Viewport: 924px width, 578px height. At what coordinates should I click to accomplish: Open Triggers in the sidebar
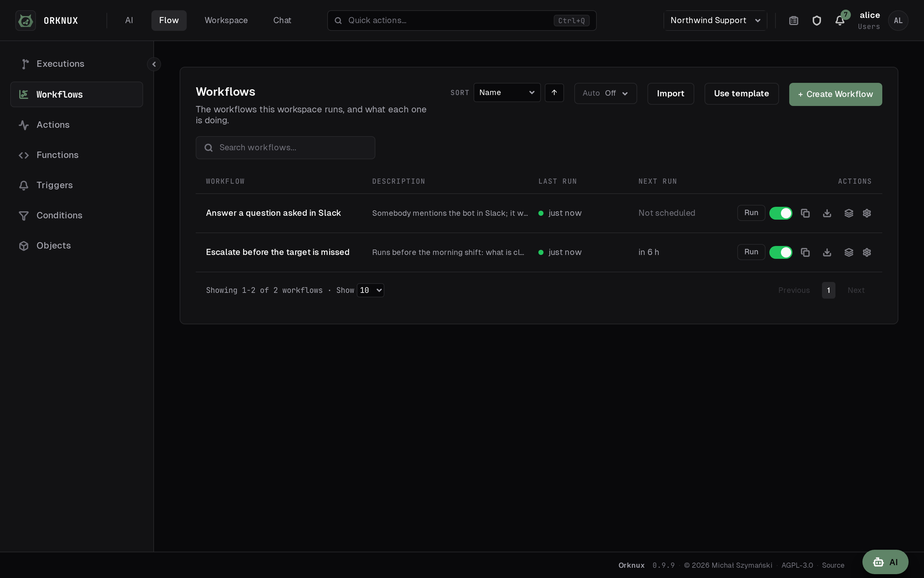coord(77,185)
